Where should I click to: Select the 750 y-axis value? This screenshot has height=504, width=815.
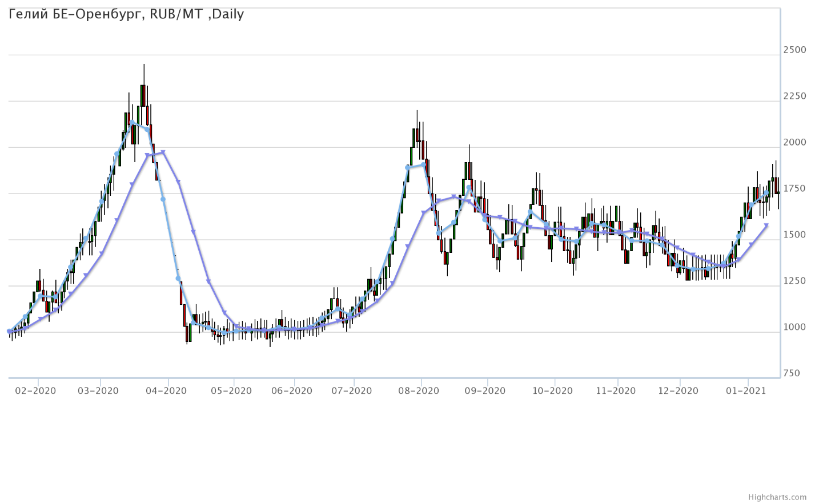[792, 374]
